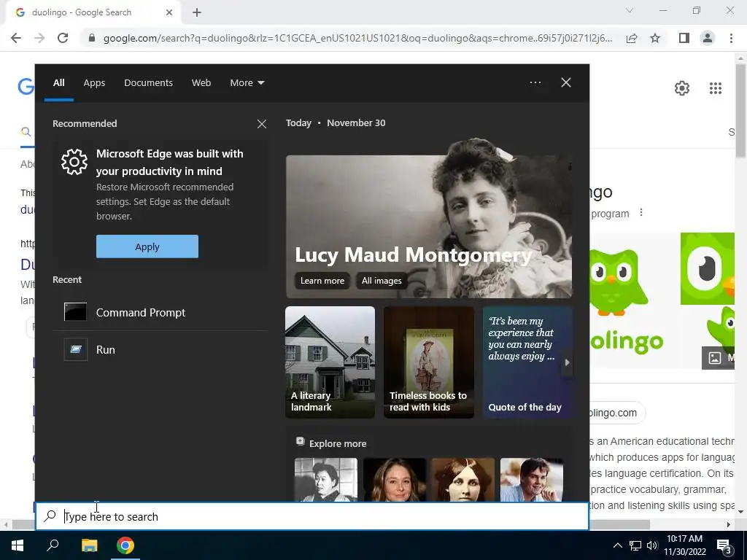Click the Chrome address bar URL
The height and width of the screenshot is (560, 747).
[357, 38]
